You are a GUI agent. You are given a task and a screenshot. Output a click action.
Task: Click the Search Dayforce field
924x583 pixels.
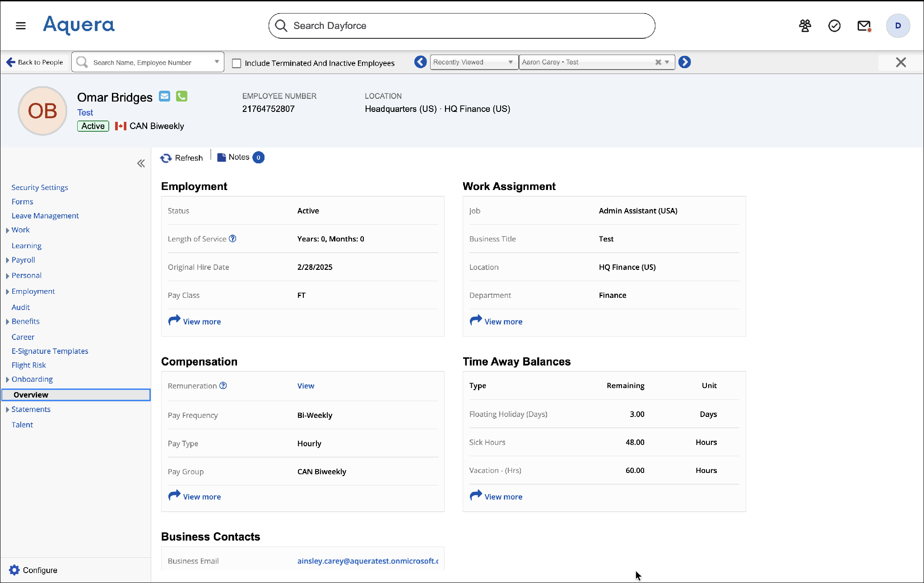[462, 26]
